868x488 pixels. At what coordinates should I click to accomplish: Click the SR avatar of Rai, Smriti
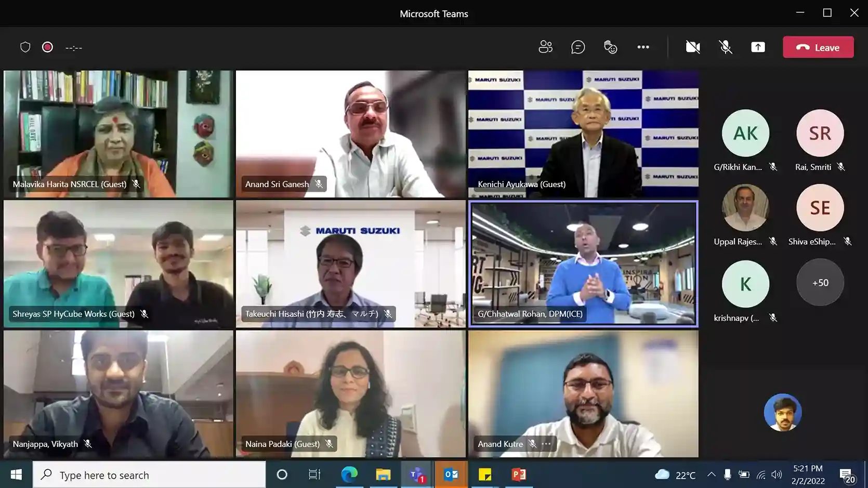coord(820,133)
